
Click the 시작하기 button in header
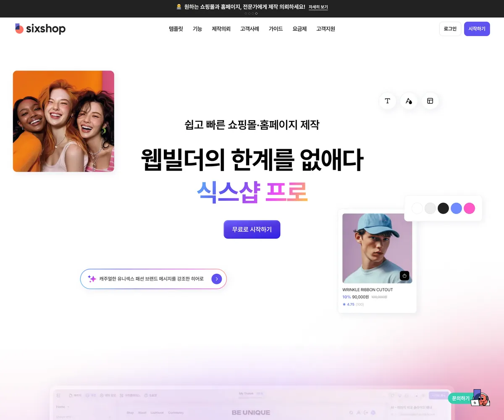point(477,29)
